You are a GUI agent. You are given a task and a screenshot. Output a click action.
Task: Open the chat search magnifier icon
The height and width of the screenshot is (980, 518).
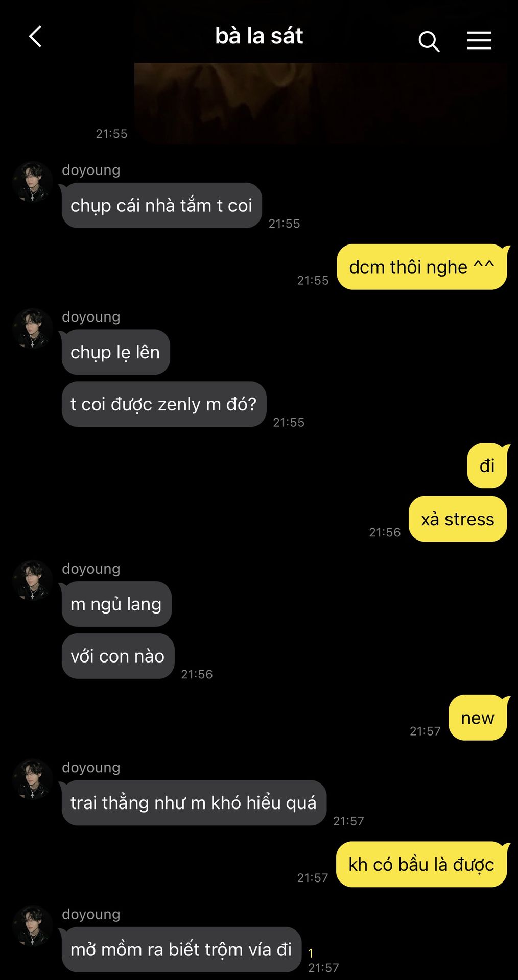point(429,41)
